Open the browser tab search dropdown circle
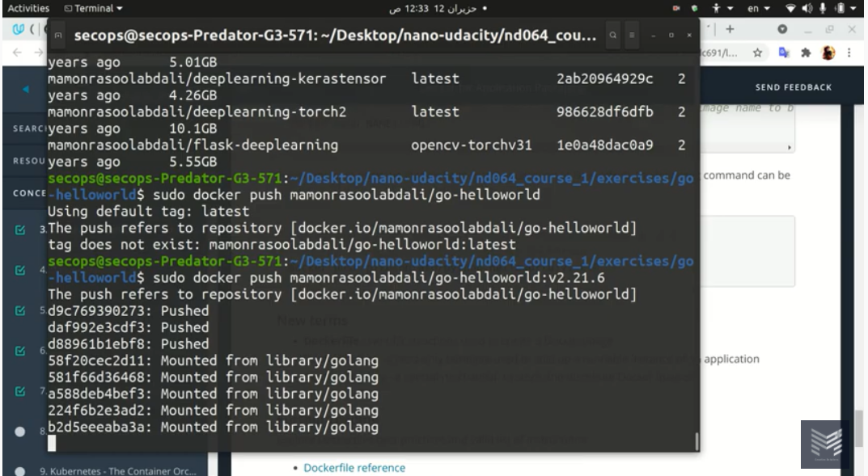 pyautogui.click(x=782, y=29)
